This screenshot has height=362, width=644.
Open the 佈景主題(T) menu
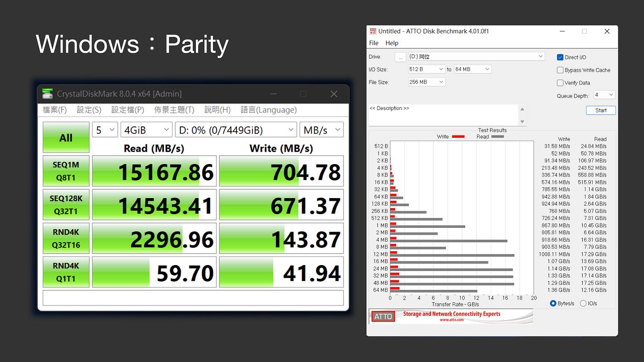point(174,110)
